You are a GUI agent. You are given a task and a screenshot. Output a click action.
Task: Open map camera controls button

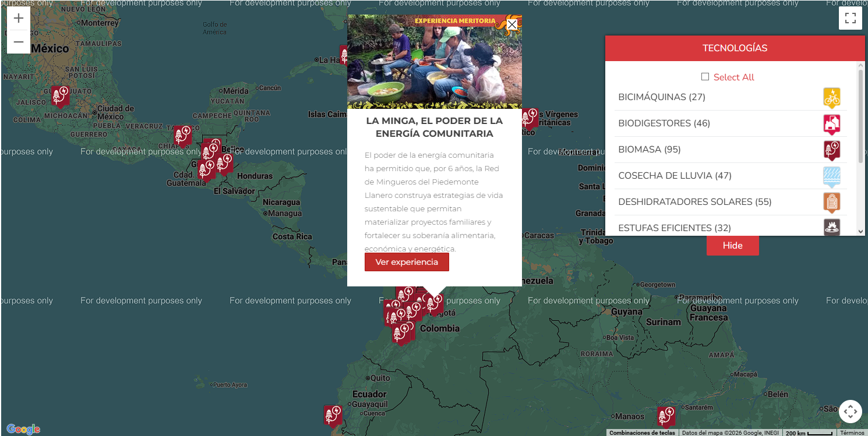(x=850, y=412)
